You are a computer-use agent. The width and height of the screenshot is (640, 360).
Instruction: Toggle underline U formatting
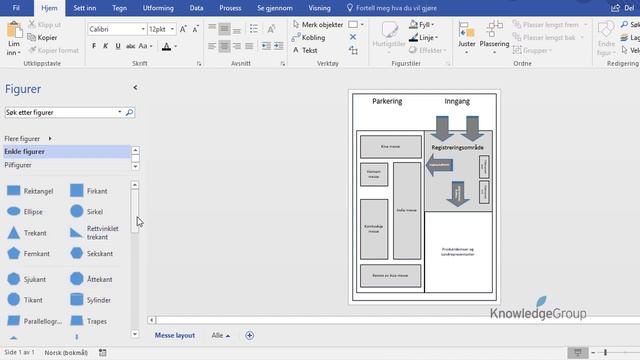point(118,46)
